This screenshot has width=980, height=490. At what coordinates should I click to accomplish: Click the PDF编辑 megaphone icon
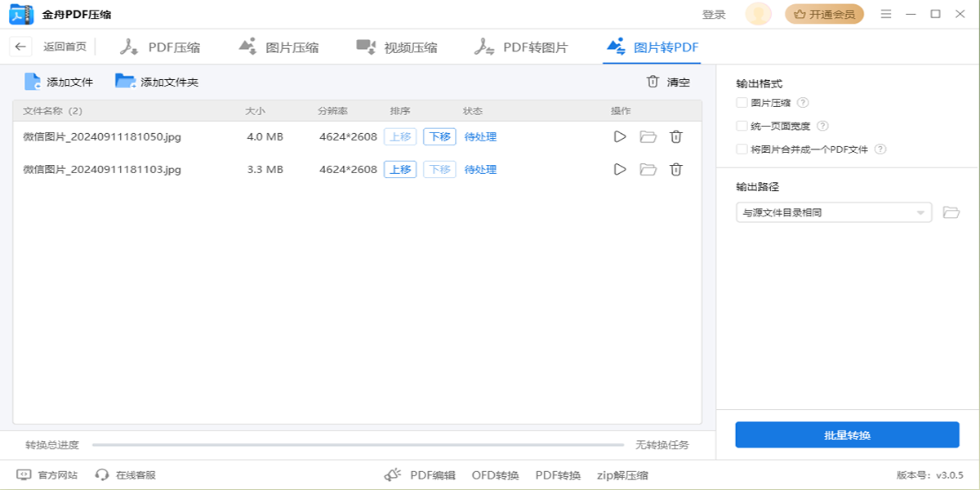click(394, 474)
